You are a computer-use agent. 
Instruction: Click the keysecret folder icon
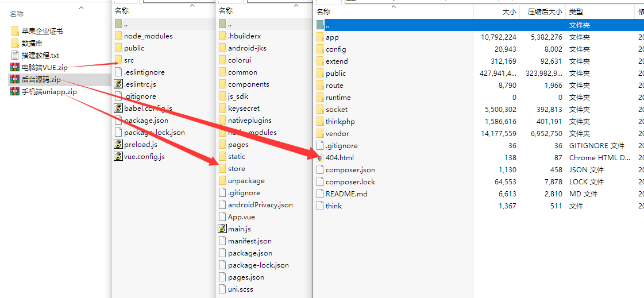(222, 109)
